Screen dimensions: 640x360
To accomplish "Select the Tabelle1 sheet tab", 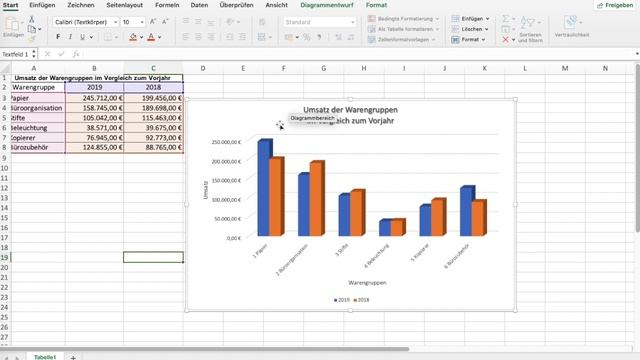I will pos(44,357).
